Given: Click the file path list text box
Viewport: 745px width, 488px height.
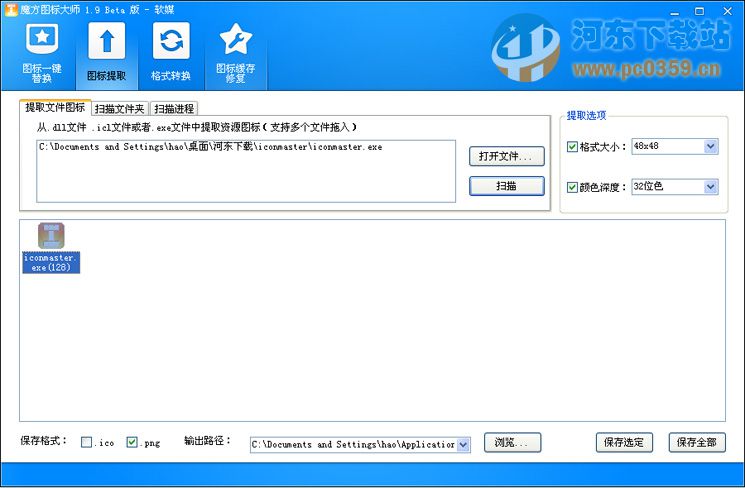Looking at the screenshot, I should pyautogui.click(x=246, y=171).
